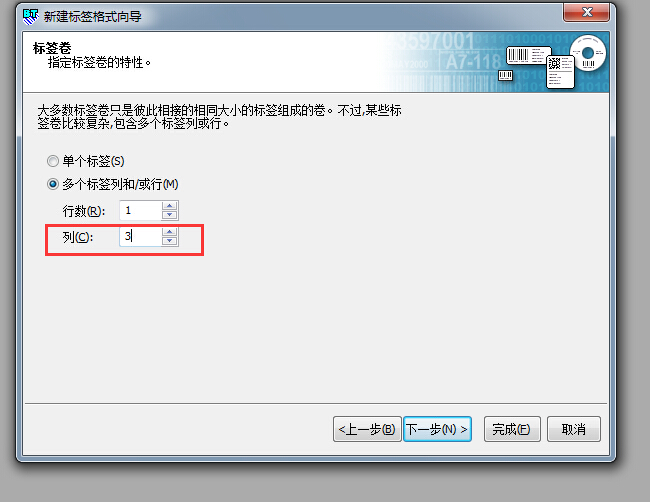Image resolution: width=650 pixels, height=502 pixels.
Task: Decrease 列 count with down arrow
Action: tap(170, 241)
